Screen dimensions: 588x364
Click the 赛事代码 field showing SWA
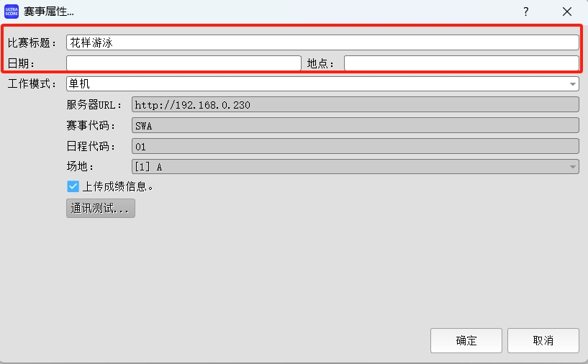356,126
